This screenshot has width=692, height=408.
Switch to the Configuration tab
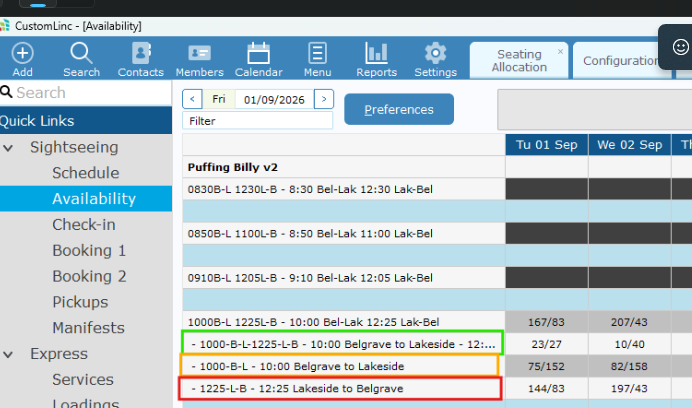click(621, 60)
